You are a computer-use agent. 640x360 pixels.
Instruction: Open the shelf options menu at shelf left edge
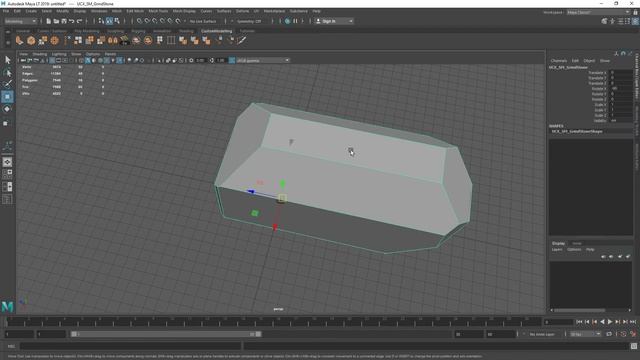pos(8,42)
